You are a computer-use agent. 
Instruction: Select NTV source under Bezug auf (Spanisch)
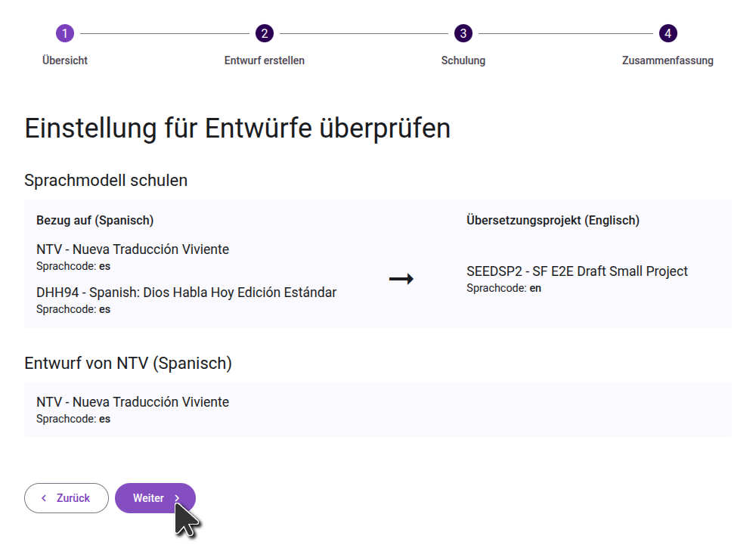[132, 249]
